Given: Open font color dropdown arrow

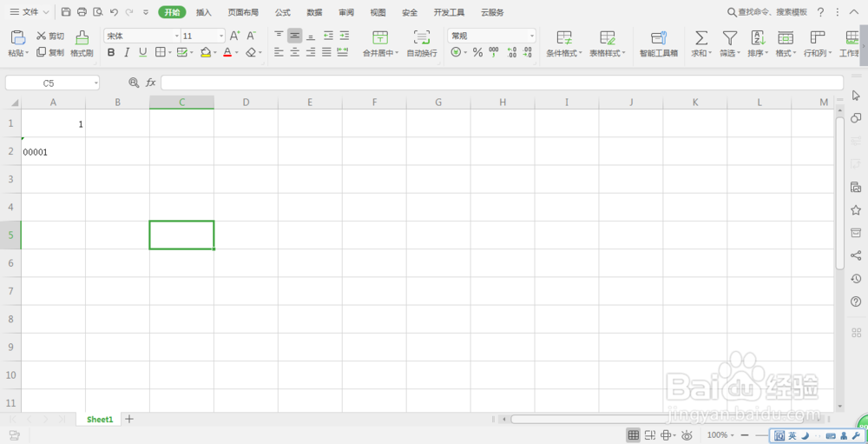Looking at the screenshot, I should pyautogui.click(x=236, y=53).
